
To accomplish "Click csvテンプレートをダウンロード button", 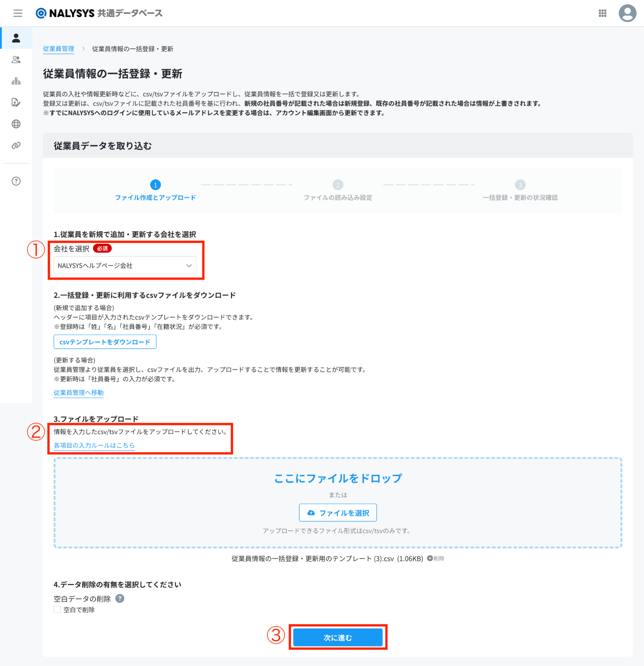I will click(x=105, y=342).
